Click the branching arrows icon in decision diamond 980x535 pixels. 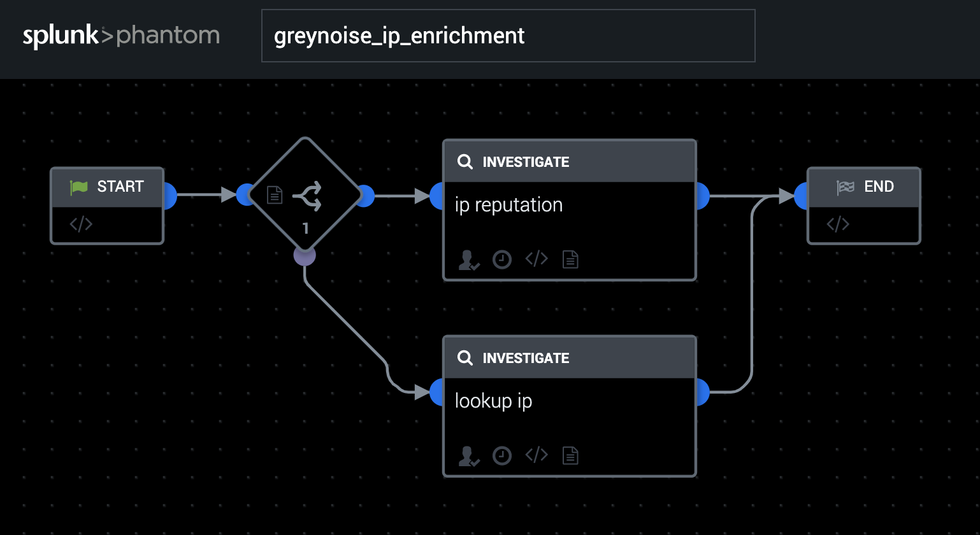[308, 196]
